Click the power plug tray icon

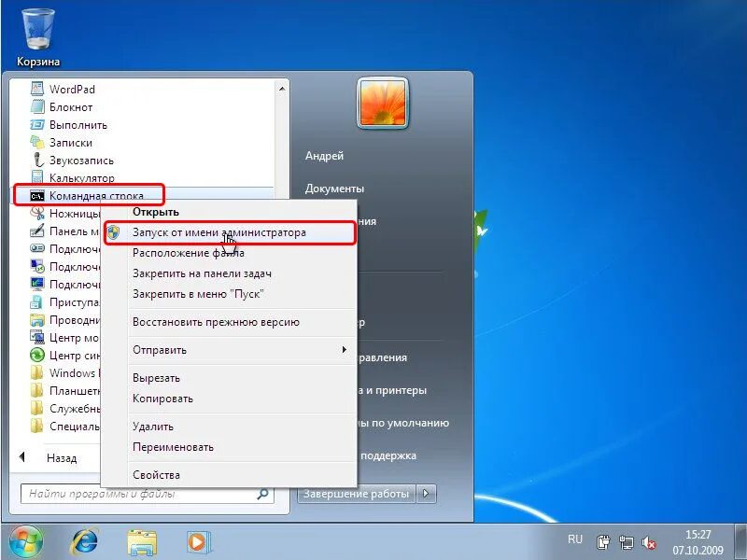click(x=603, y=542)
